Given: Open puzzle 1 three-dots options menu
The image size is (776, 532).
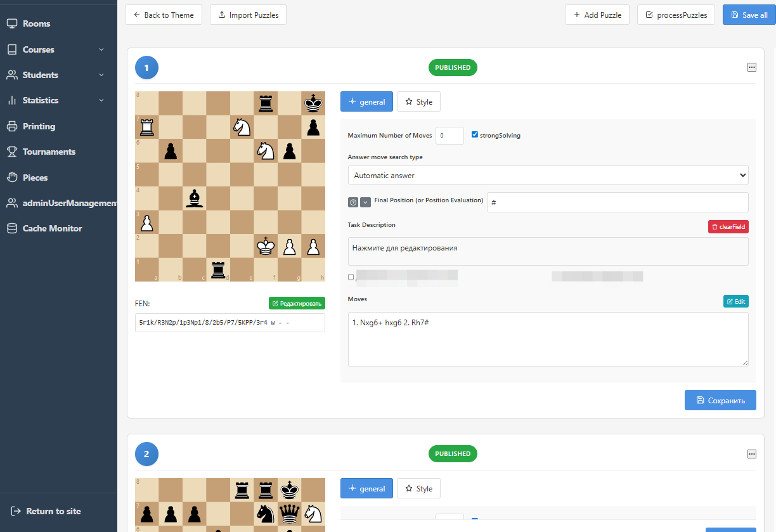Looking at the screenshot, I should click(752, 67).
